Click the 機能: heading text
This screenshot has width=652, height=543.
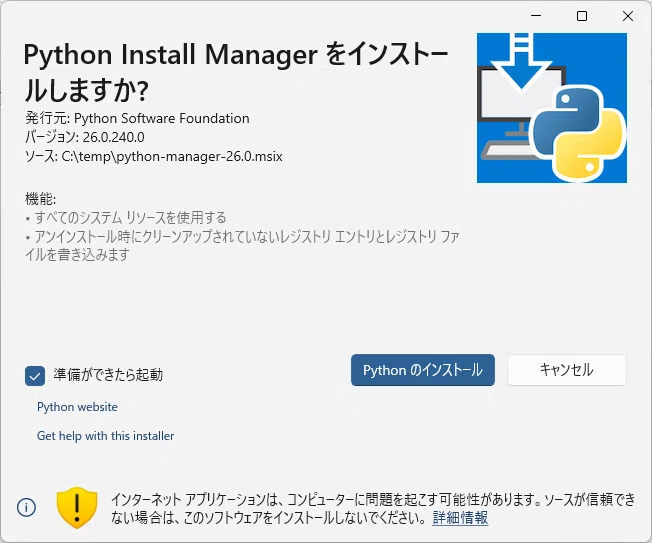click(40, 199)
